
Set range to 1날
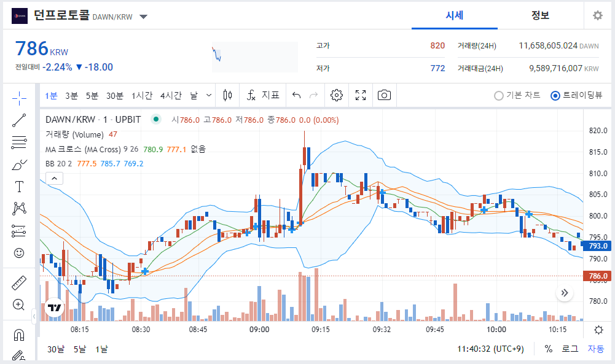coord(101,349)
